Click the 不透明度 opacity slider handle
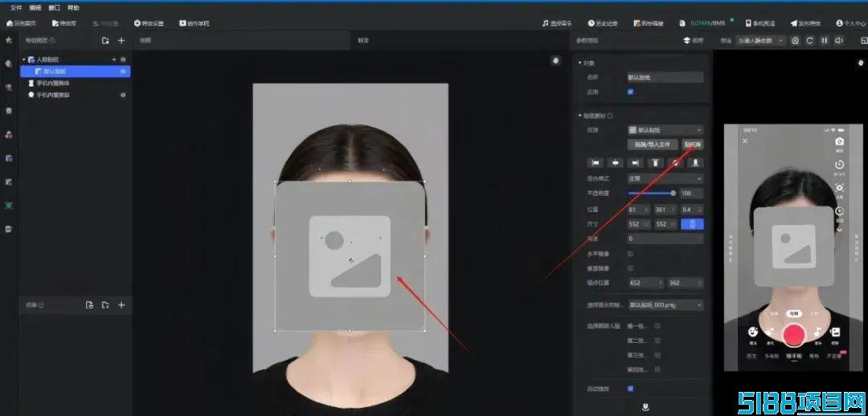This screenshot has width=868, height=416. (674, 193)
